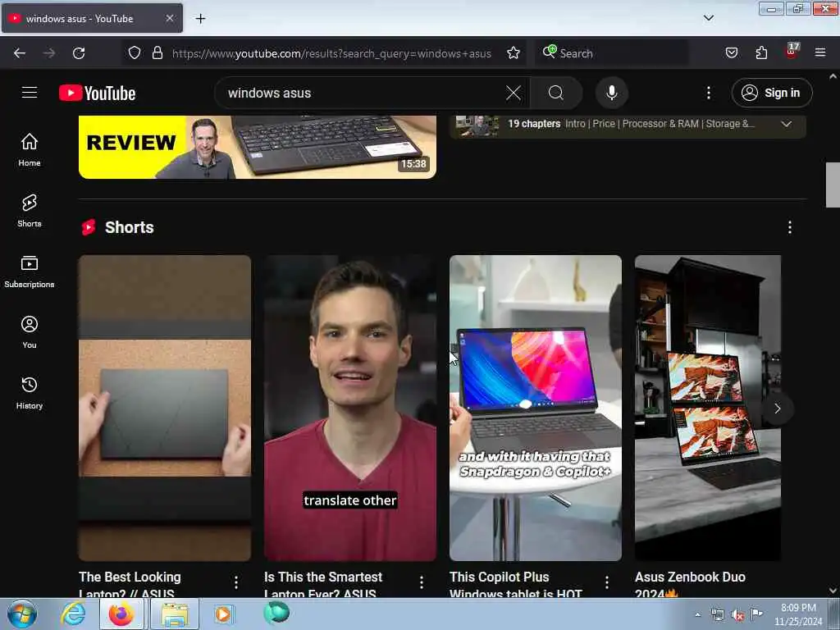Open Firefox extensions puzzle icon
This screenshot has height=630, width=840.
[761, 53]
